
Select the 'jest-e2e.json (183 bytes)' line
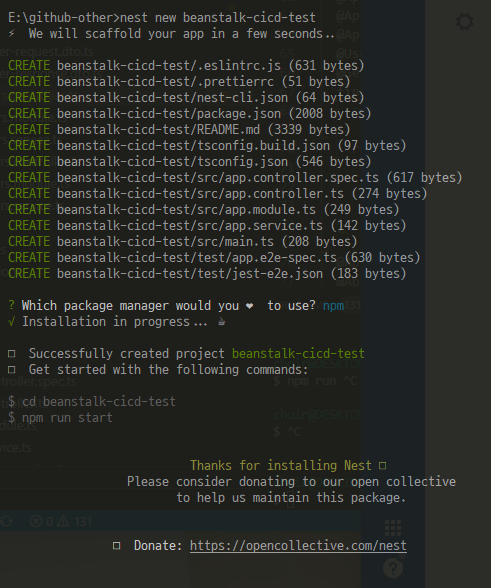[207, 274]
